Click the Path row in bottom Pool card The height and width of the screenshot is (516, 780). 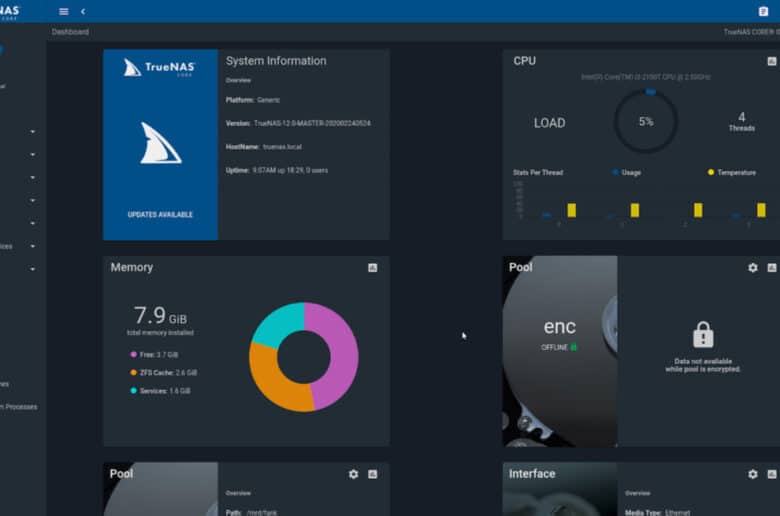(251, 513)
